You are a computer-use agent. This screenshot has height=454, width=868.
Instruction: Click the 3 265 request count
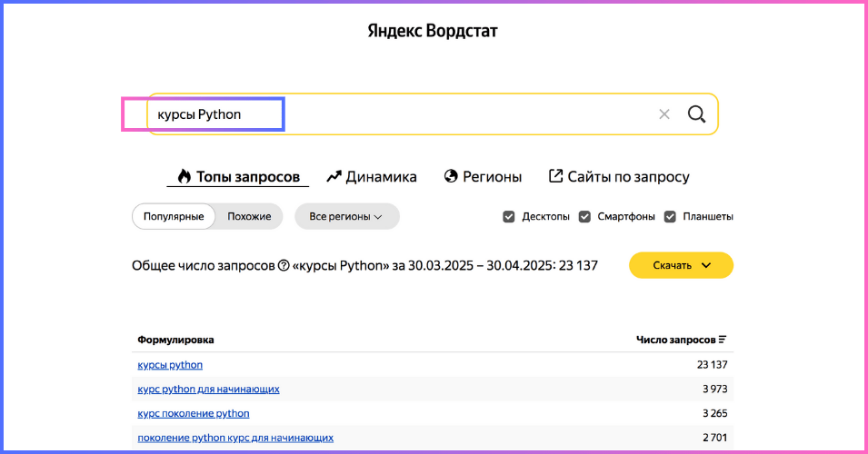[x=714, y=414]
